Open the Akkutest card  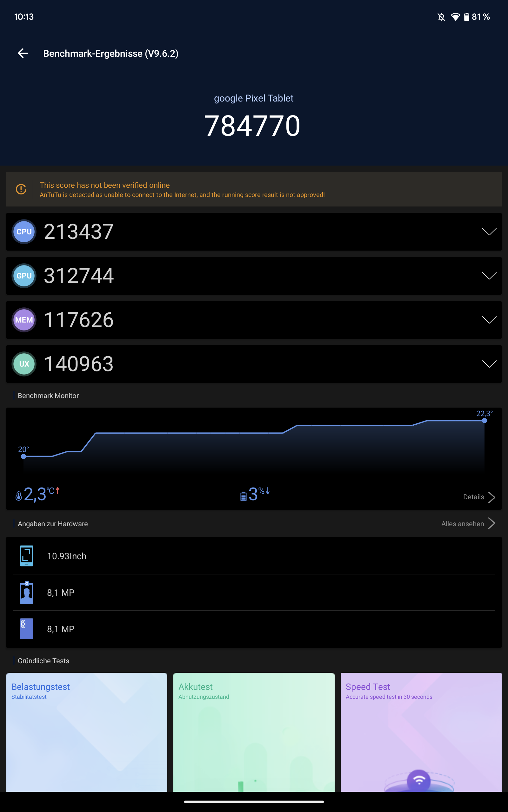point(254,732)
